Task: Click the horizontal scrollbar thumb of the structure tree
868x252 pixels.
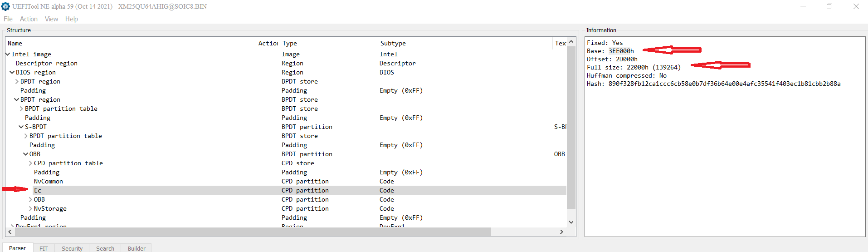Action: [x=253, y=232]
